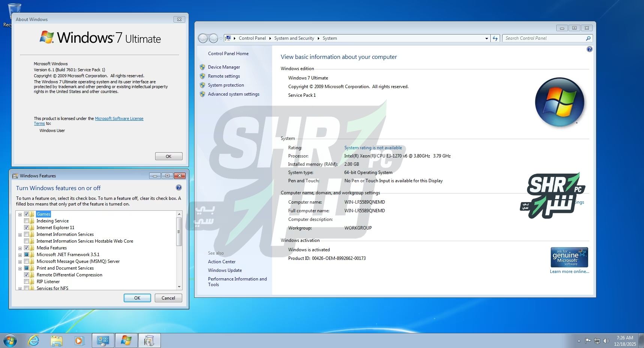Go to System and Security breadcrumb
Viewport: 644px width, 348px height.
pyautogui.click(x=294, y=38)
